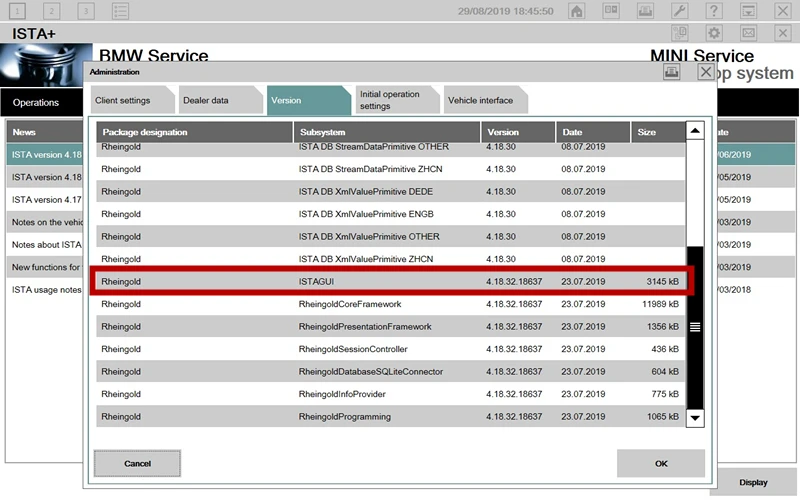Select ISTA DB StreamDataPrimitive ZHCN row

390,169
